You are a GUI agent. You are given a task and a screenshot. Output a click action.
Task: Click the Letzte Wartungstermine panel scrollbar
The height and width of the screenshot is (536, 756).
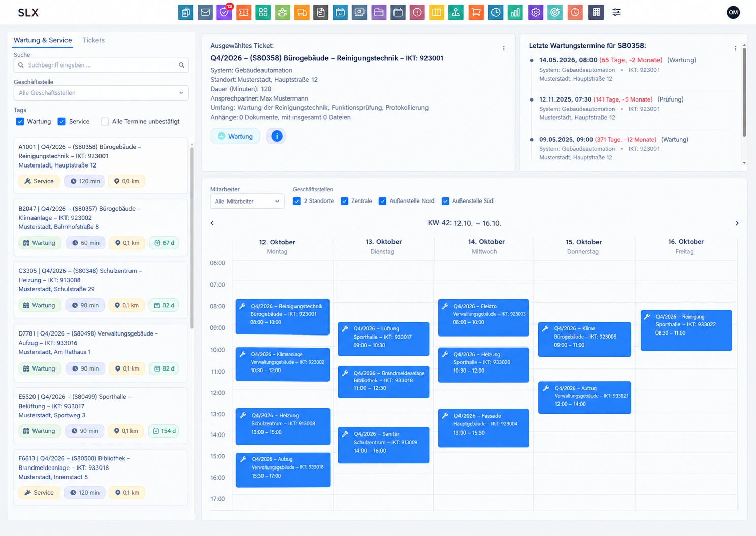tap(744, 91)
